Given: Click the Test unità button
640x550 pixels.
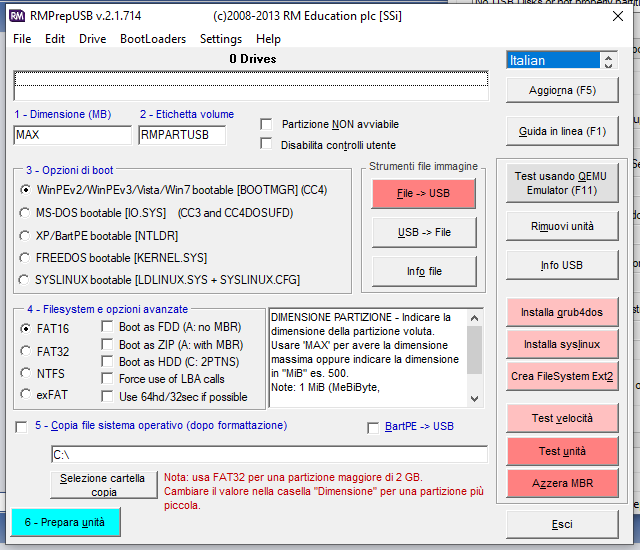Looking at the screenshot, I should 562,451.
